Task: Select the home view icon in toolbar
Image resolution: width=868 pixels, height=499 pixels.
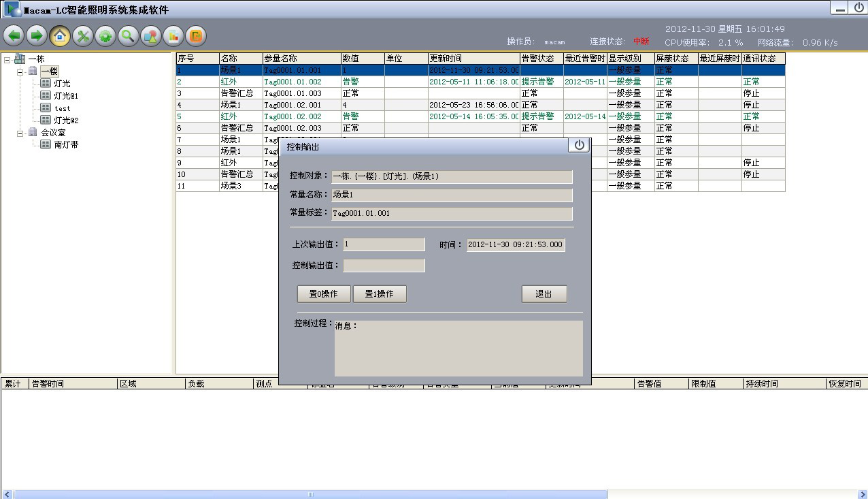Action: pyautogui.click(x=60, y=35)
